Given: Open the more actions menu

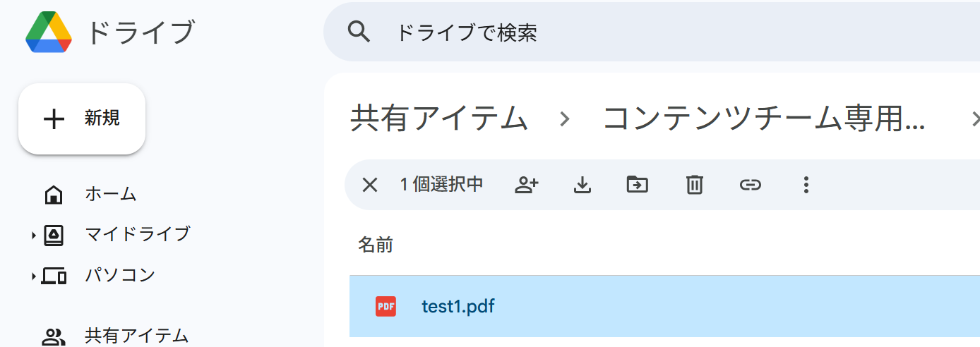Looking at the screenshot, I should 806,185.
